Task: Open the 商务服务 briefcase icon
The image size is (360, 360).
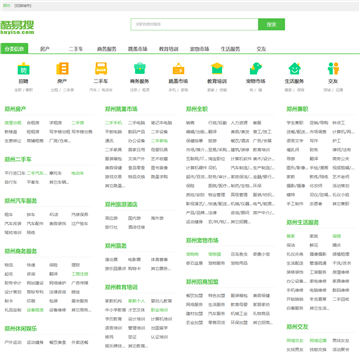Action: click(140, 68)
